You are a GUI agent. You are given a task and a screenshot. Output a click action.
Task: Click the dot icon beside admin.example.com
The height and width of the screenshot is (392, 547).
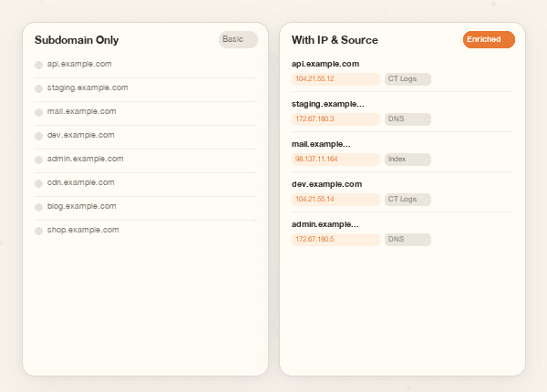click(38, 160)
